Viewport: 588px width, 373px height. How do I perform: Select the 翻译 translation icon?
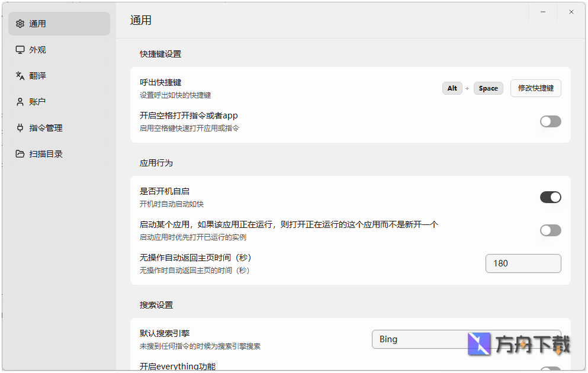pyautogui.click(x=20, y=75)
